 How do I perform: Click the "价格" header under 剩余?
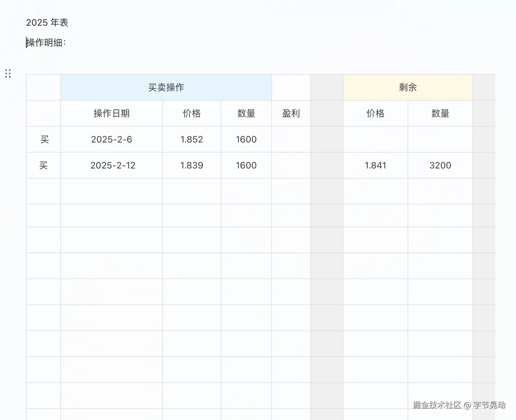[x=375, y=113]
